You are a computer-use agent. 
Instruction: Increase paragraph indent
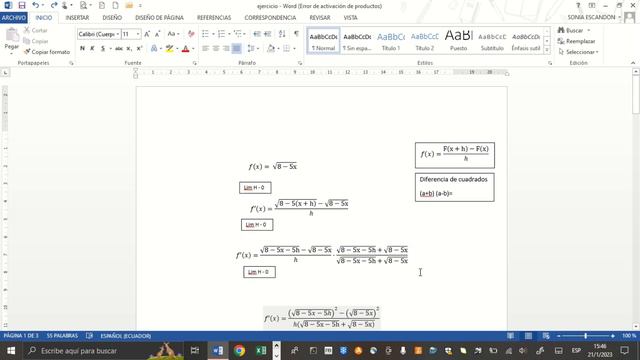267,34
